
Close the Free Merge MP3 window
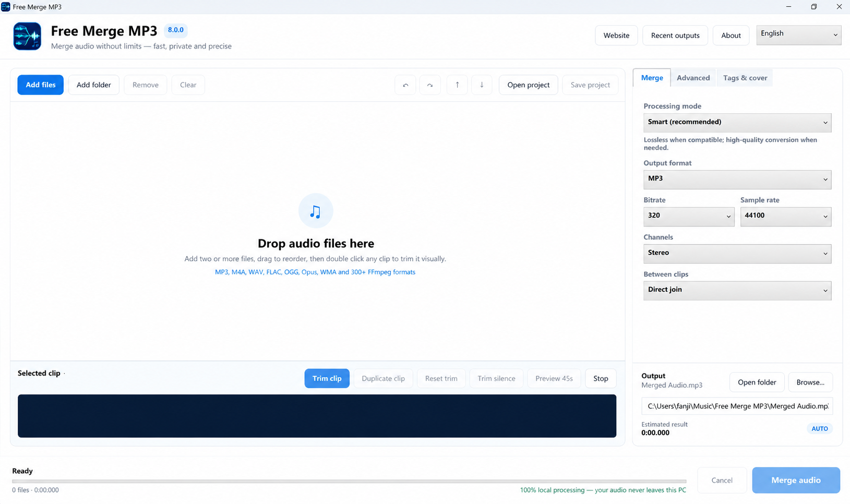pyautogui.click(x=839, y=7)
